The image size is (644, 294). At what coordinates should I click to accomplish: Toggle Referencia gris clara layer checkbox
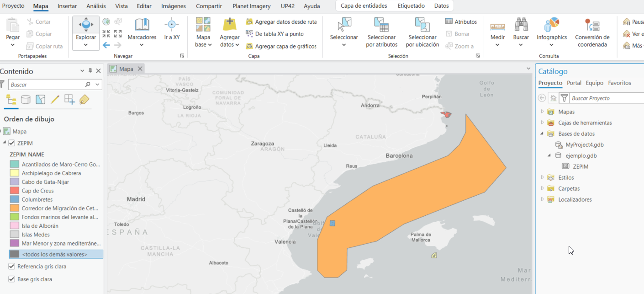pyautogui.click(x=12, y=267)
